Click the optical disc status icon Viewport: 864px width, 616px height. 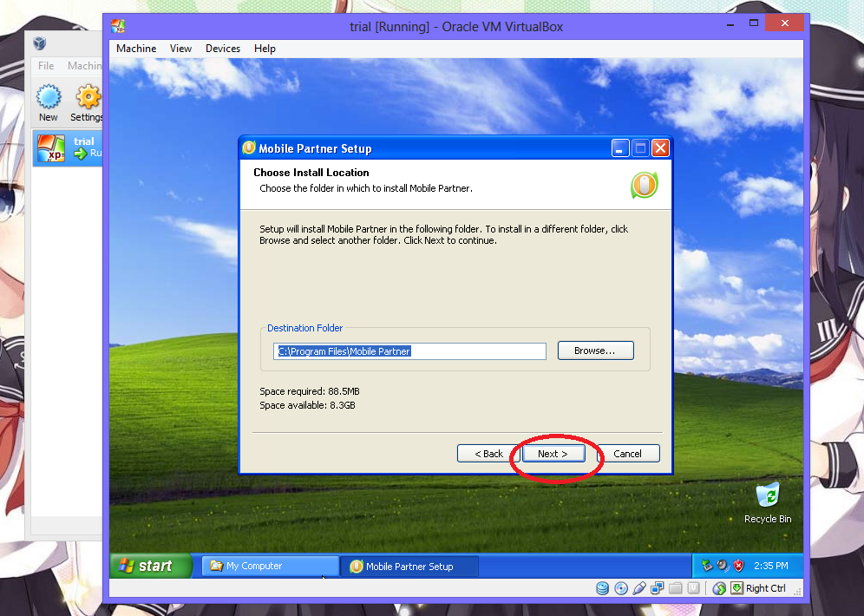click(x=621, y=588)
